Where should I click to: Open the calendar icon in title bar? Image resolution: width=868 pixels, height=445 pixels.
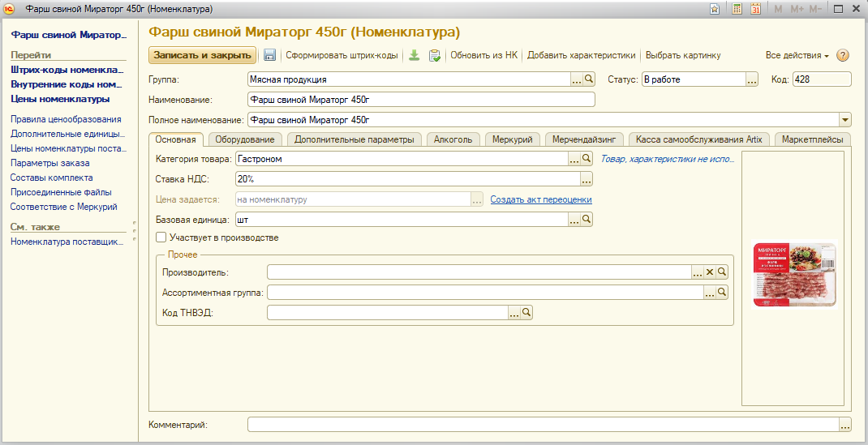(x=755, y=9)
